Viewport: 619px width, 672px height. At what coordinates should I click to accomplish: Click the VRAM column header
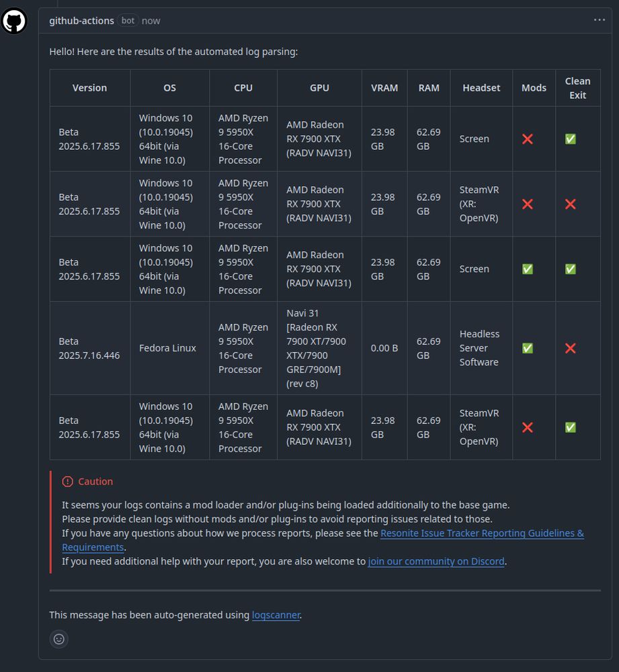384,88
